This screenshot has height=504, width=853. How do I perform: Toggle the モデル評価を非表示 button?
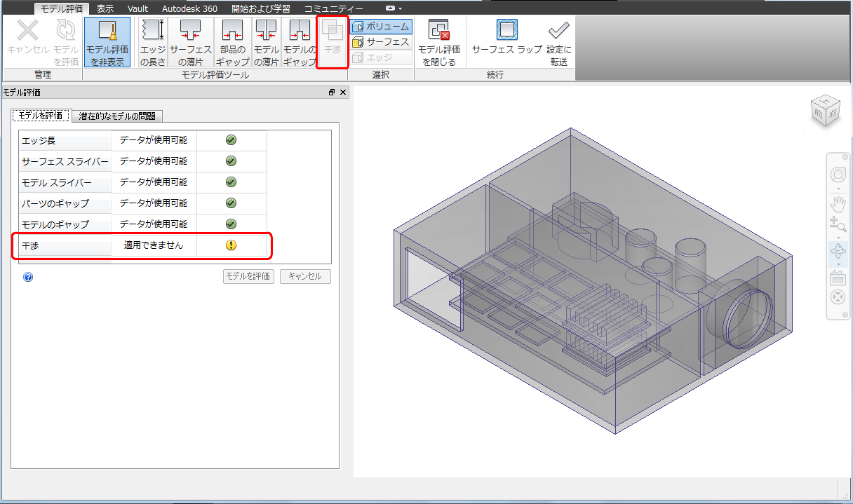pos(107,42)
